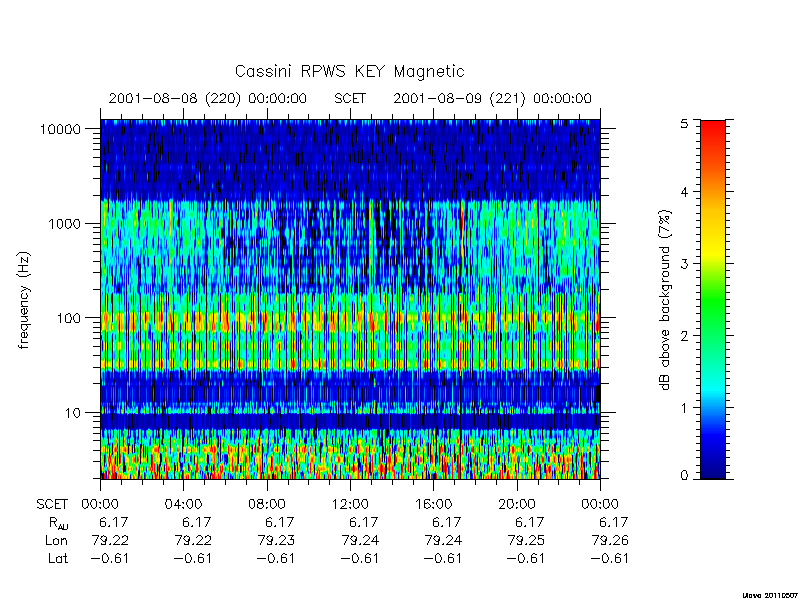The image size is (800, 600).
Task: Click the 10000 frequency axis label
Action: tap(60, 130)
